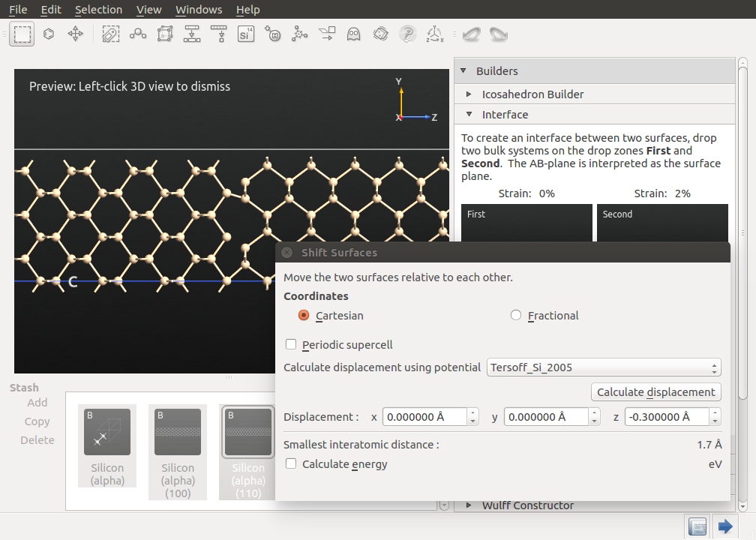The width and height of the screenshot is (756, 540).
Task: Activate the four-arrow move tool
Action: coord(76,34)
